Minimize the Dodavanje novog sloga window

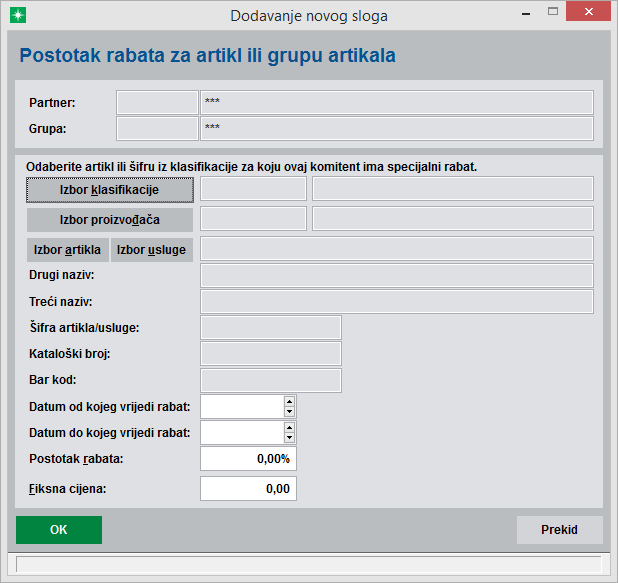click(x=526, y=13)
